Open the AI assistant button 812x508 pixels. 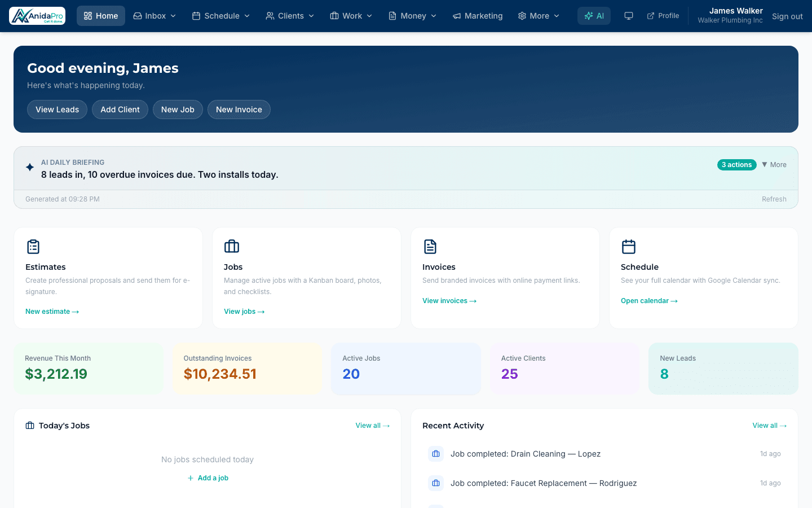[594, 16]
